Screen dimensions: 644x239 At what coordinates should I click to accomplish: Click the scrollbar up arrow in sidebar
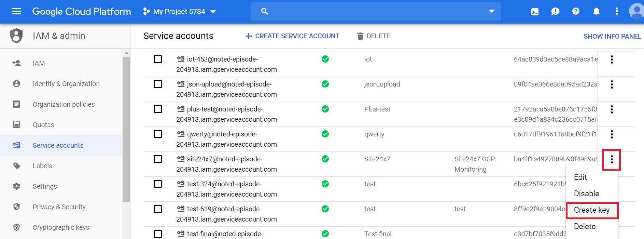[126, 53]
